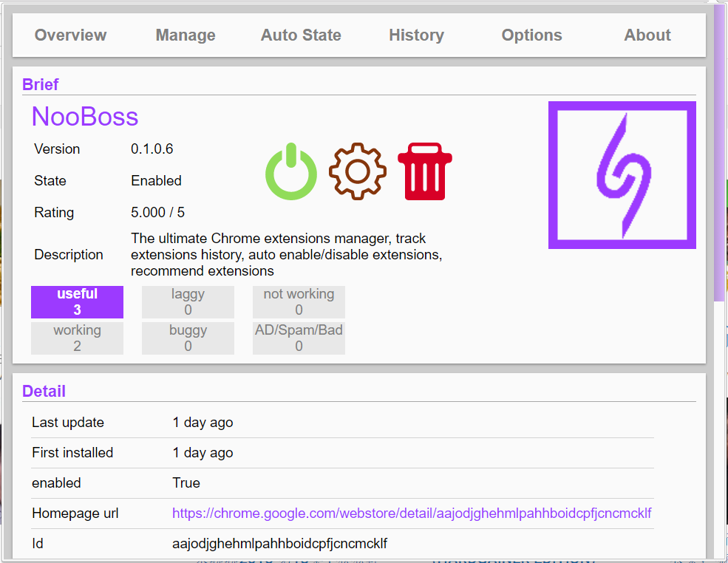
Task: Toggle the 'useful' tag vote
Action: coord(77,301)
